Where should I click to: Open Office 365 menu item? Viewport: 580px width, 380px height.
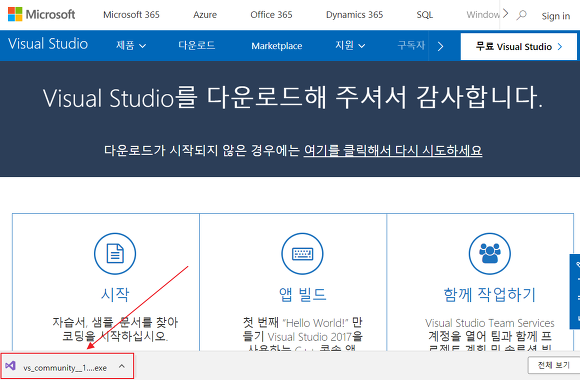271,15
